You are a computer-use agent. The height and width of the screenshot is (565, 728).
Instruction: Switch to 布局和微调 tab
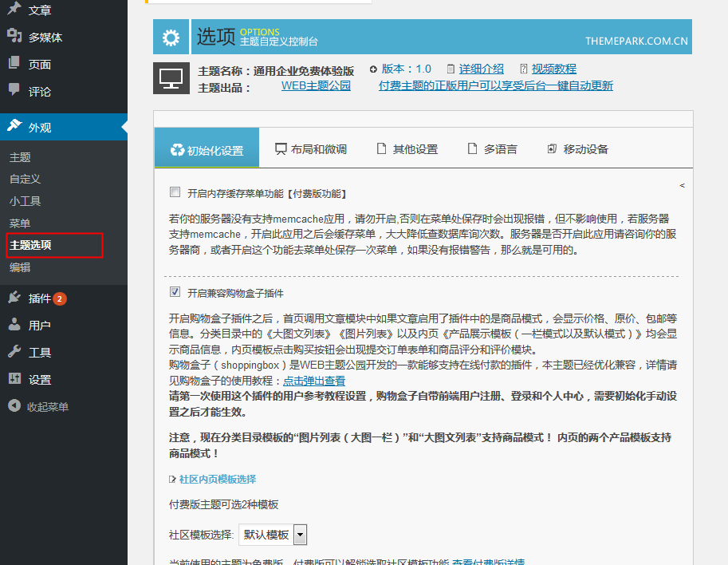point(311,149)
